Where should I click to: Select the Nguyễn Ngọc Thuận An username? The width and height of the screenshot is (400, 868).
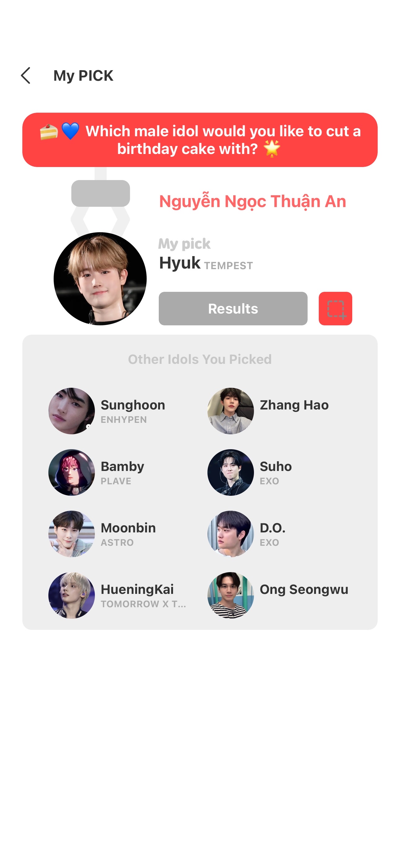tap(252, 201)
